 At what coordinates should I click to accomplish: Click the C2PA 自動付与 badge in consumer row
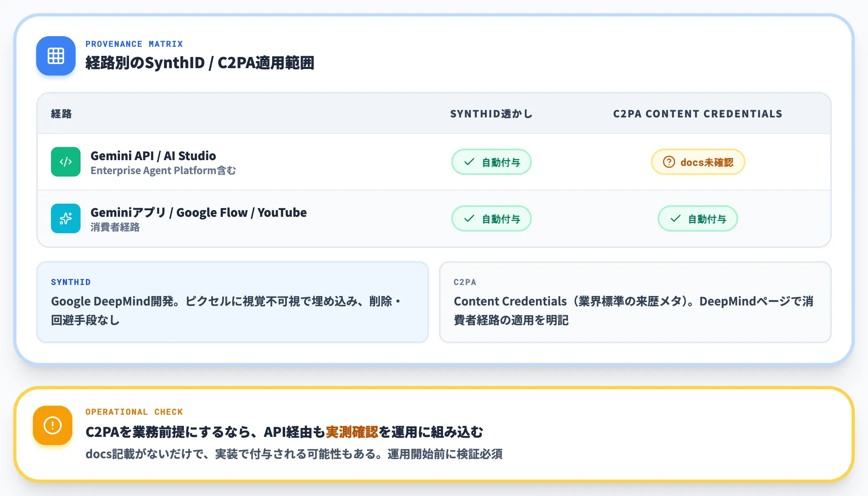(698, 218)
